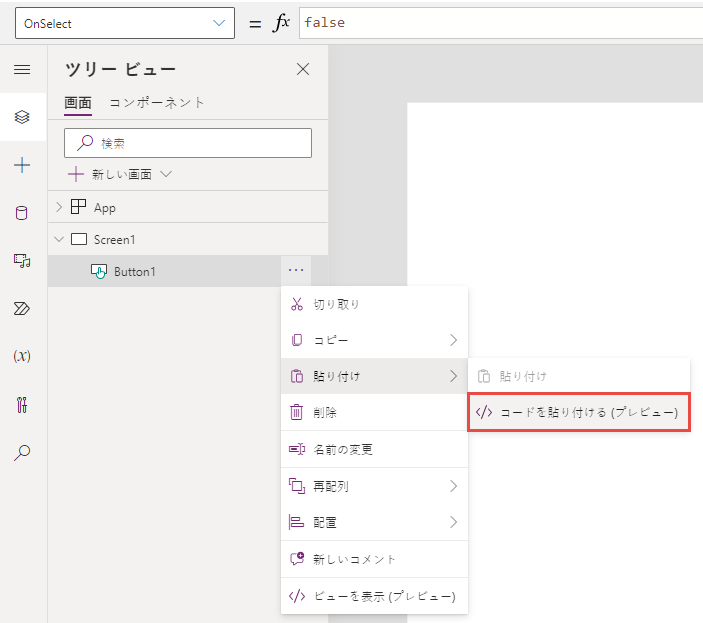The height and width of the screenshot is (623, 703).
Task: Click the Button1 control icon
Action: [99, 271]
